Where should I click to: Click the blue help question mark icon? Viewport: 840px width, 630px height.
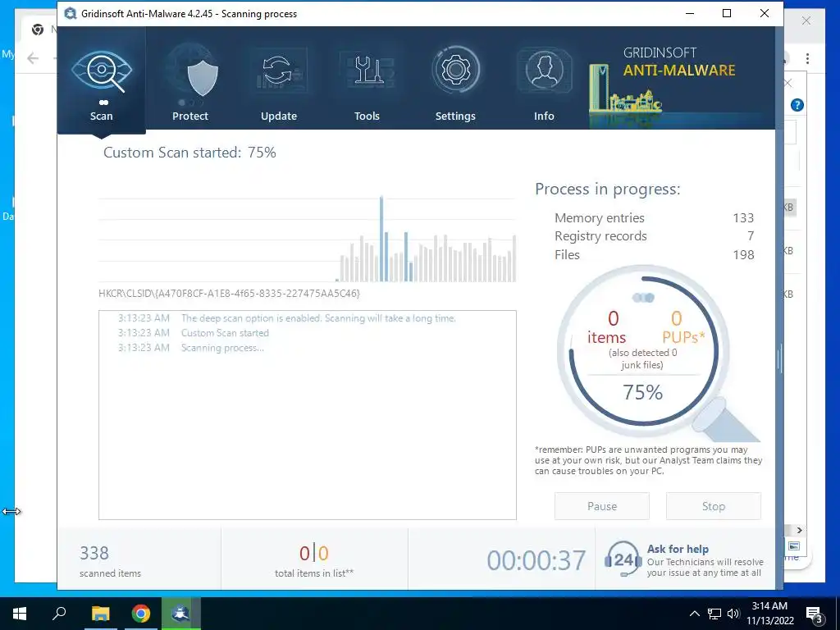797,105
